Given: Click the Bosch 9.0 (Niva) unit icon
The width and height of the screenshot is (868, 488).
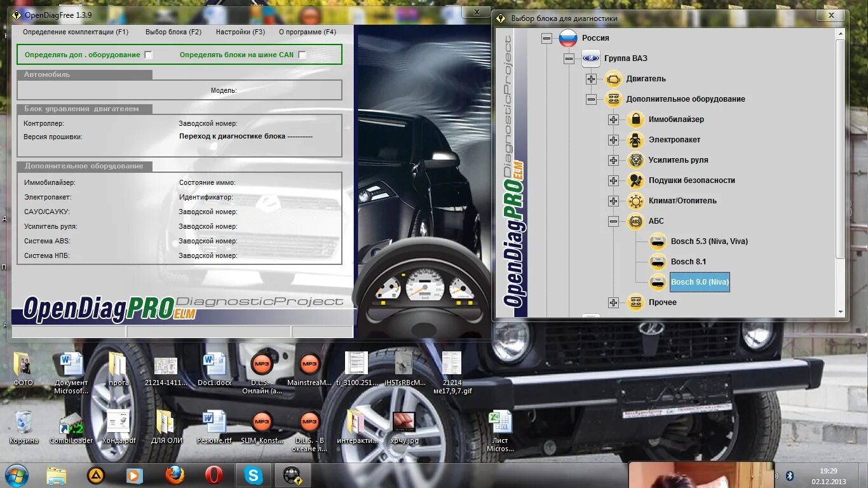Looking at the screenshot, I should coord(658,282).
